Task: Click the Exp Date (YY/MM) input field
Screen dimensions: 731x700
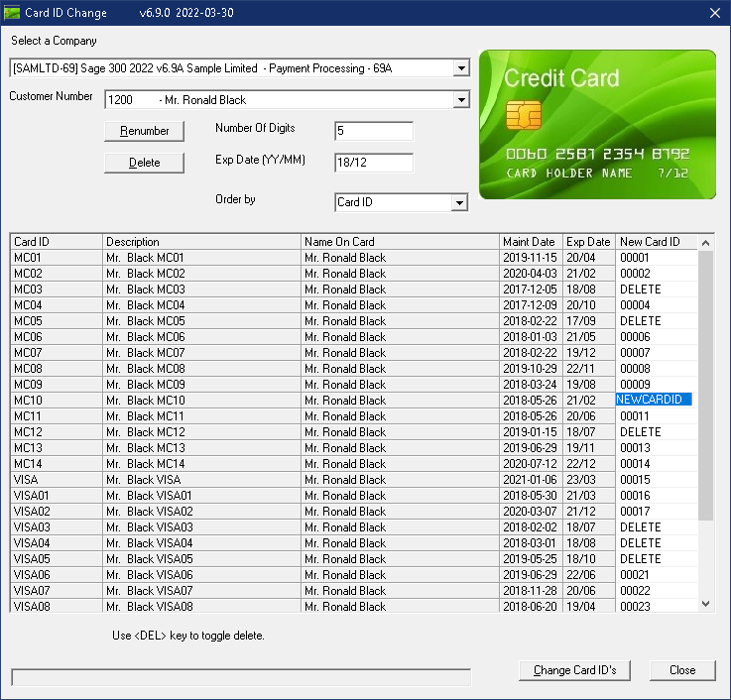Action: pyautogui.click(x=374, y=163)
